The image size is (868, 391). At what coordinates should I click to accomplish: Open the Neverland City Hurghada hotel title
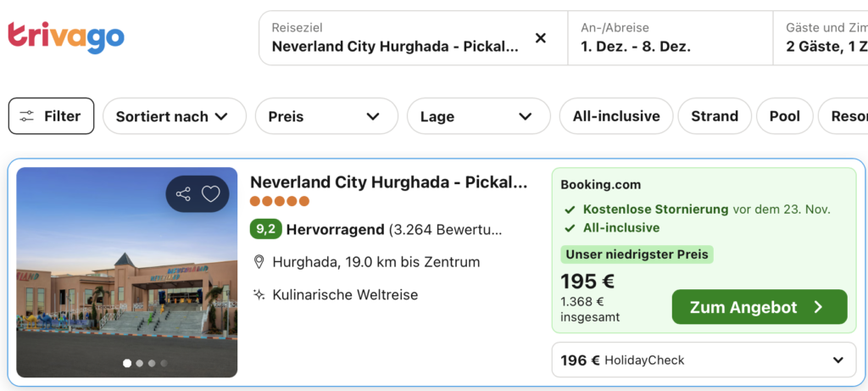tap(388, 182)
